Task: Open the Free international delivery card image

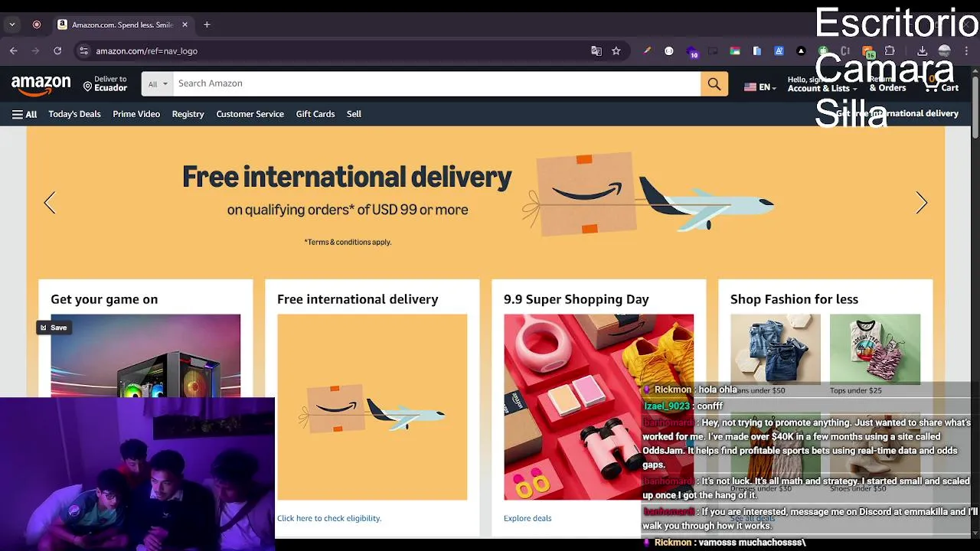Action: click(x=372, y=407)
